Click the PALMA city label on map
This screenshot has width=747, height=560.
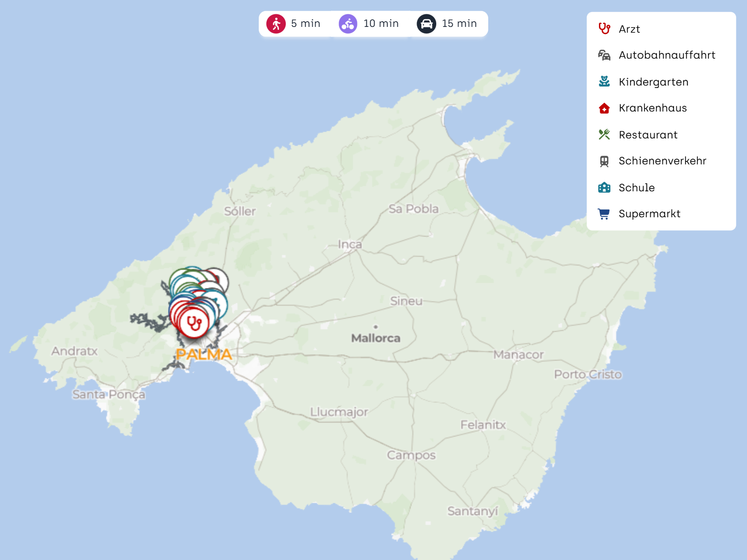(204, 355)
